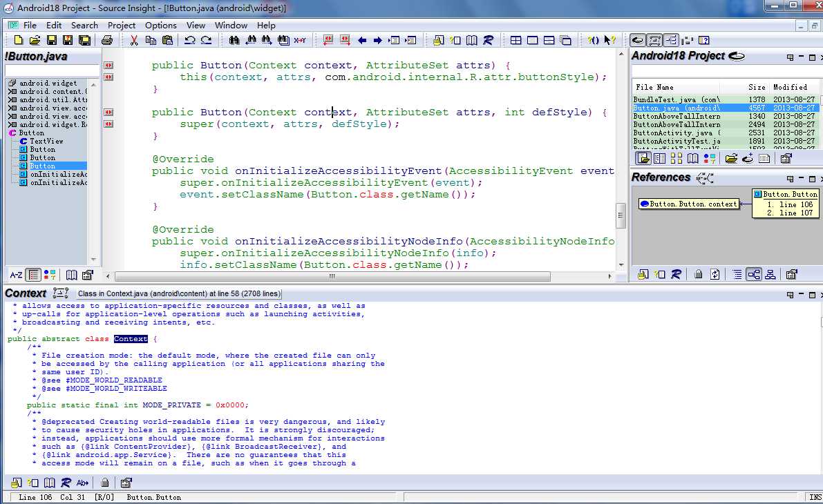Undo the last edit with the Undo icon
The height and width of the screenshot is (504, 823).
pos(190,40)
